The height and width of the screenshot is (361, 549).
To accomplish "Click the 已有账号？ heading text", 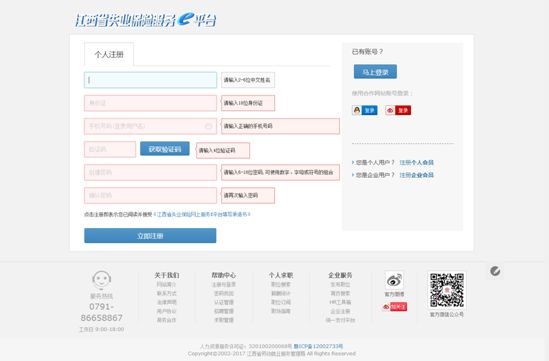I will [367, 52].
